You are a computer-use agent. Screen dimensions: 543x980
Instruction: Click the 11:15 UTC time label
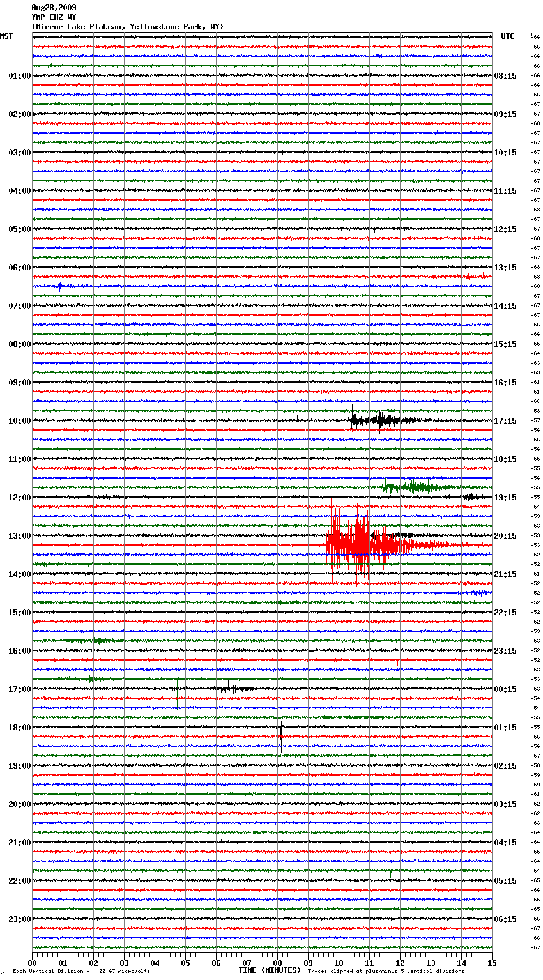(505, 191)
